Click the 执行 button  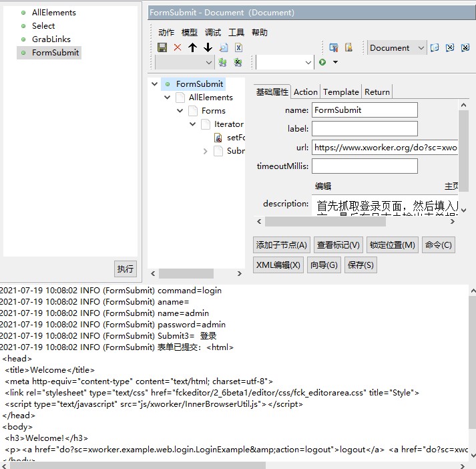pyautogui.click(x=126, y=269)
